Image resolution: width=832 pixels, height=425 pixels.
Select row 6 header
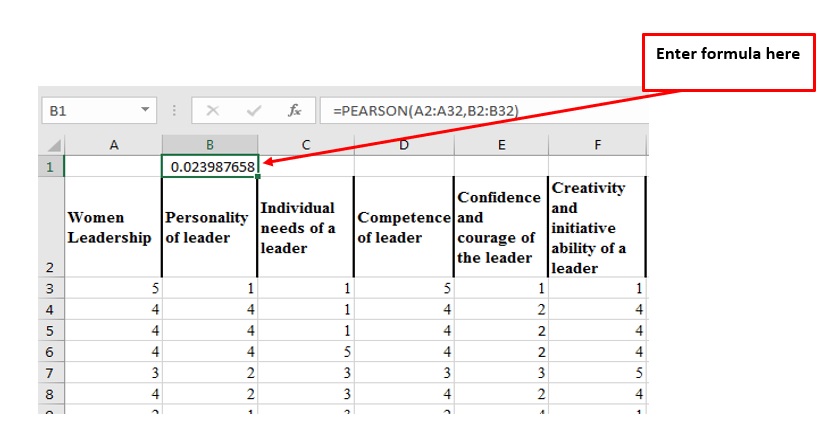50,352
